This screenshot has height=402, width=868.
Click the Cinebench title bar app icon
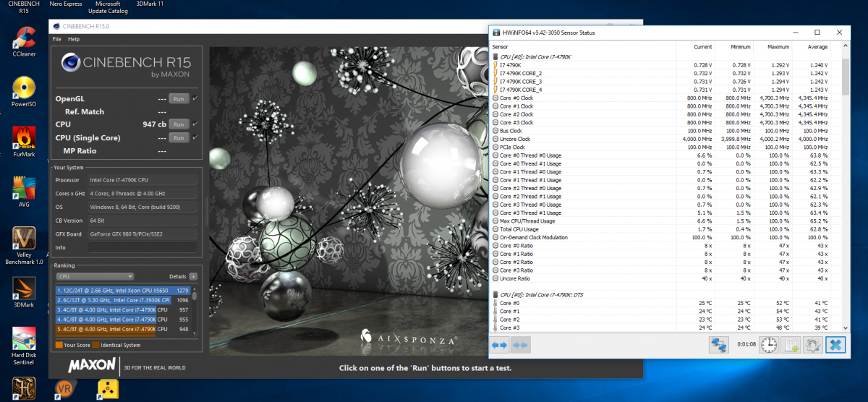[x=56, y=26]
